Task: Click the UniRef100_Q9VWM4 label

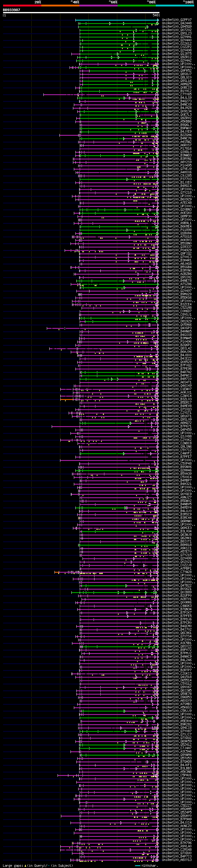Action: (177, 755)
